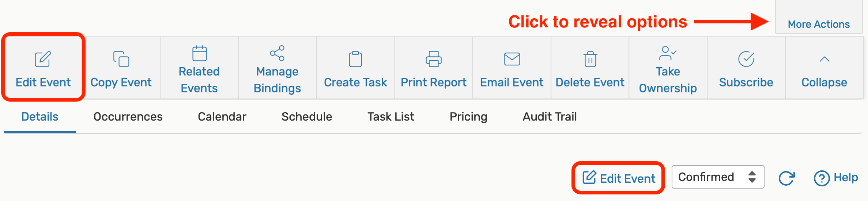Click the Take Ownership person icon
This screenshot has width=868, height=201.
coord(668,53)
